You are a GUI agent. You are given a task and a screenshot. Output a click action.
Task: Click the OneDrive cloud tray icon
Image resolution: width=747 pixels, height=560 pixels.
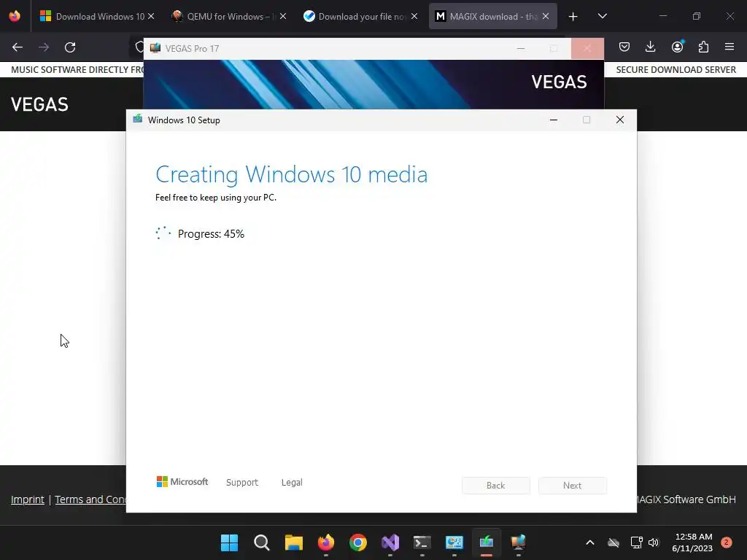614,542
